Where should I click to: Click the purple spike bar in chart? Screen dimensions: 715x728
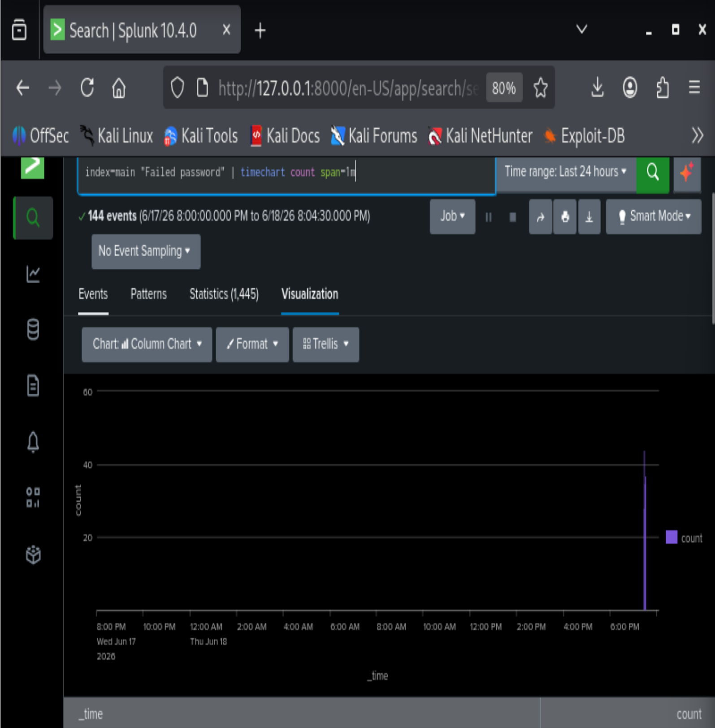(645, 538)
